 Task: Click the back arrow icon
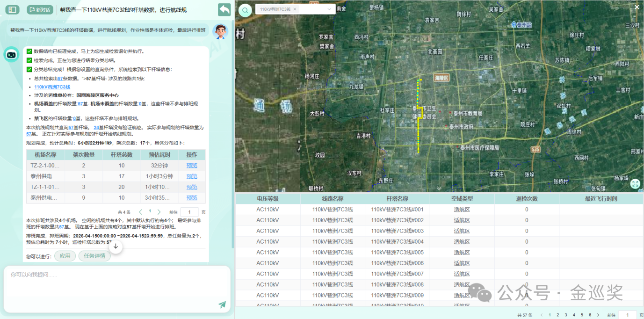pyautogui.click(x=224, y=9)
